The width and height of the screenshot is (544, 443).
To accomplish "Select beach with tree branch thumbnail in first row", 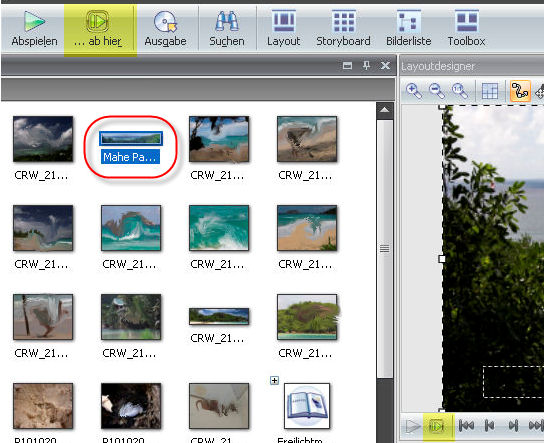I will (x=219, y=139).
